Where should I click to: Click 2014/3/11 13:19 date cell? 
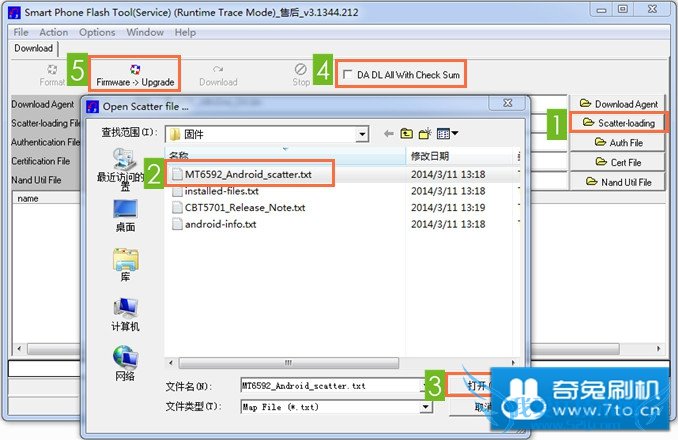pyautogui.click(x=448, y=207)
